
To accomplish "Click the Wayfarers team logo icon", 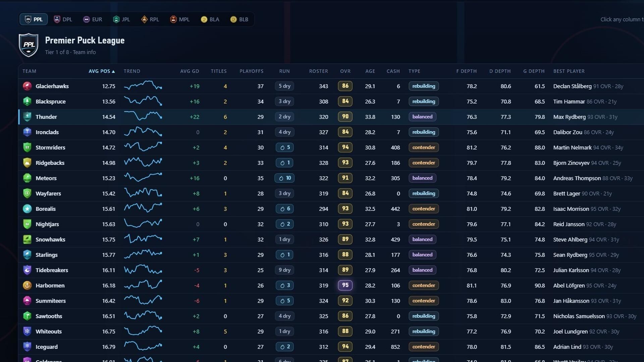I will [x=27, y=193].
